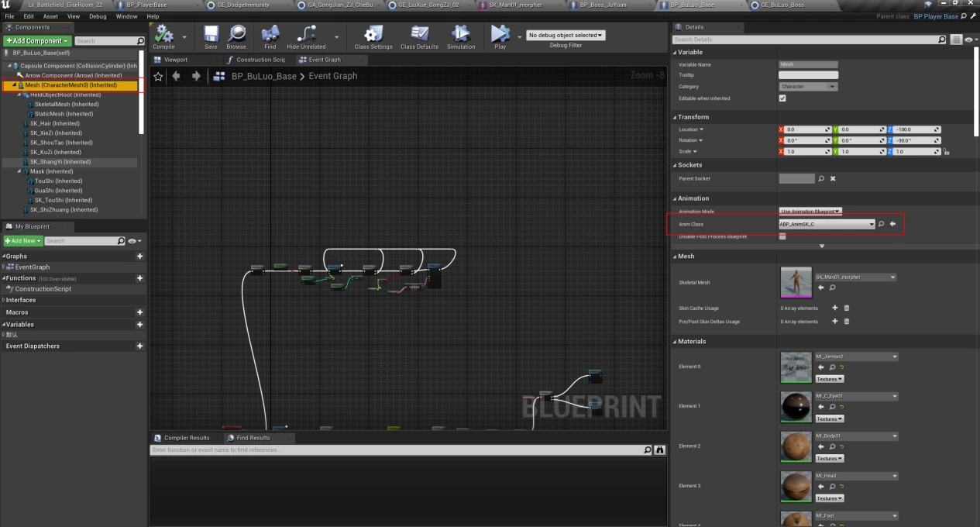Click Textures button under Element 0
The width and height of the screenshot is (980, 527).
(x=829, y=379)
